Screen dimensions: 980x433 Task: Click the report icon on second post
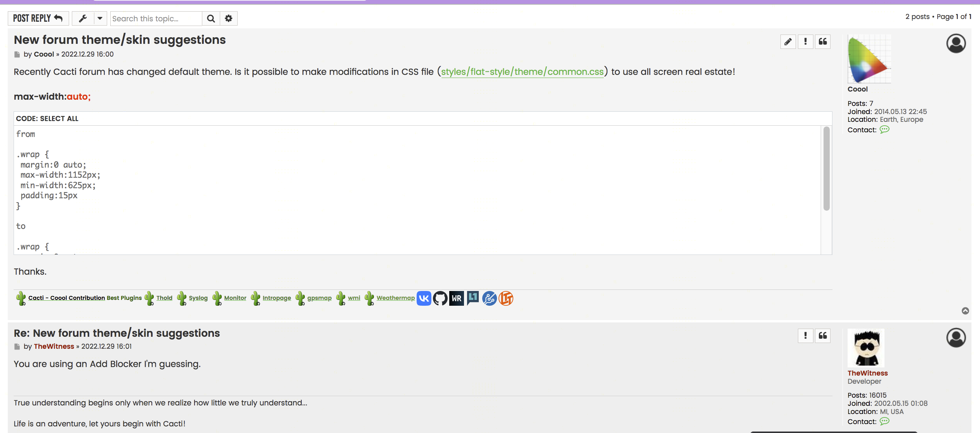click(806, 336)
